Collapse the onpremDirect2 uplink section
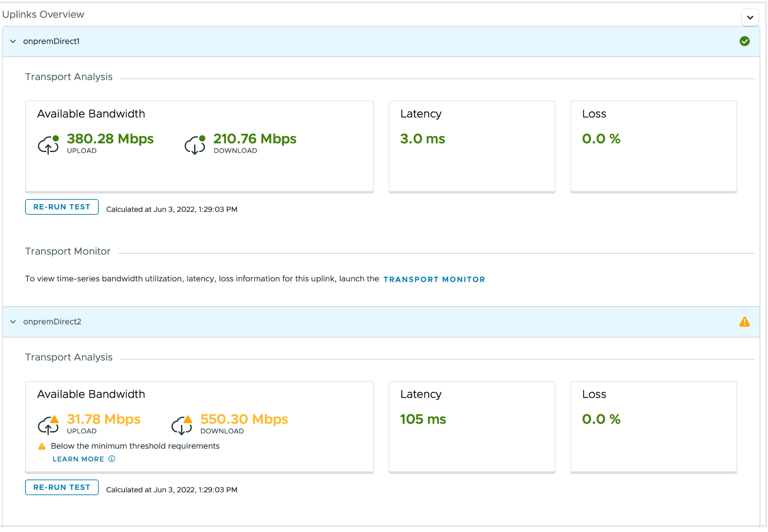The height and width of the screenshot is (532, 768). point(13,322)
